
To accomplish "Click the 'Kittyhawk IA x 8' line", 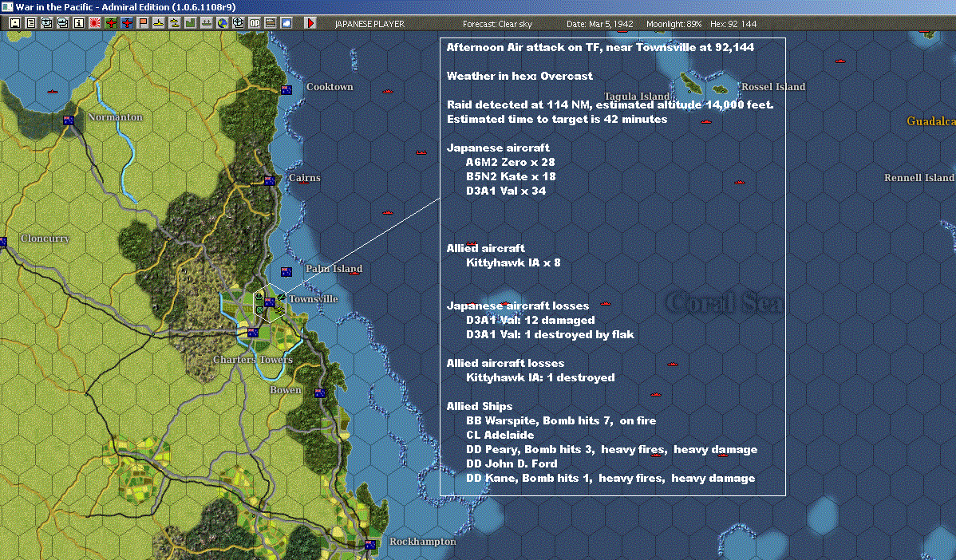I will (513, 262).
